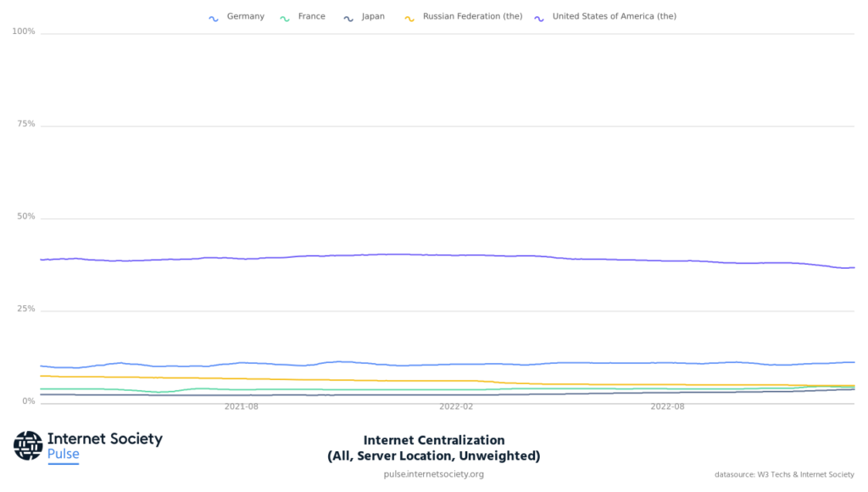Toggle the Japan series label
The height and width of the screenshot is (492, 868).
point(373,17)
